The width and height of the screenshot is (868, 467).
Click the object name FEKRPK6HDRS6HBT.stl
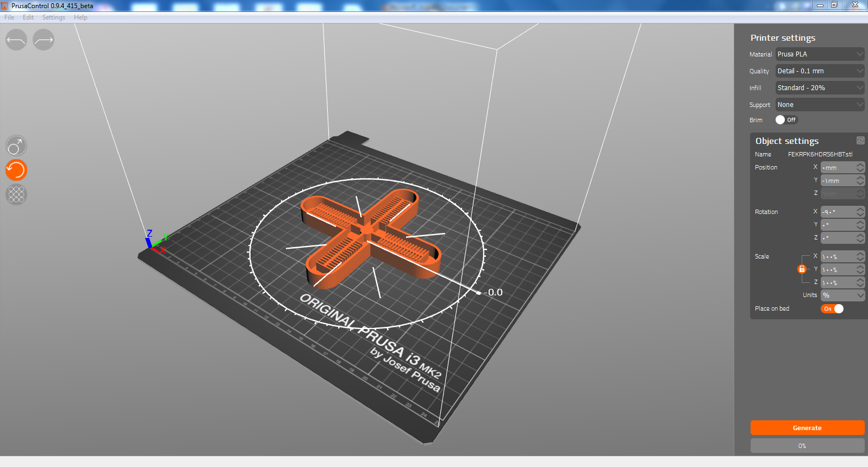tap(820, 154)
